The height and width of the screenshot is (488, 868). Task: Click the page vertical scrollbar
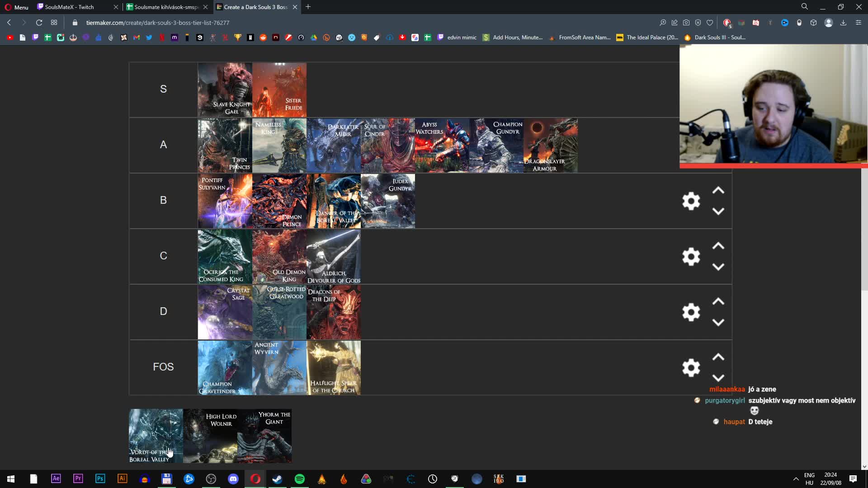(x=864, y=258)
